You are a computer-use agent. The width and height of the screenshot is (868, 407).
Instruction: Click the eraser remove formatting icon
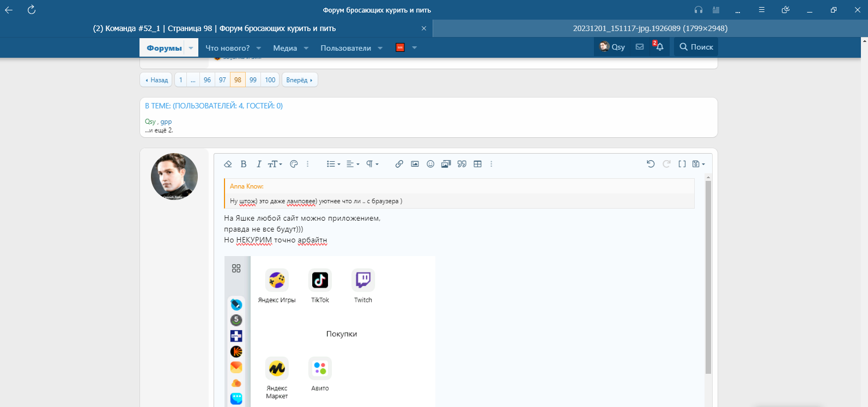tap(228, 164)
